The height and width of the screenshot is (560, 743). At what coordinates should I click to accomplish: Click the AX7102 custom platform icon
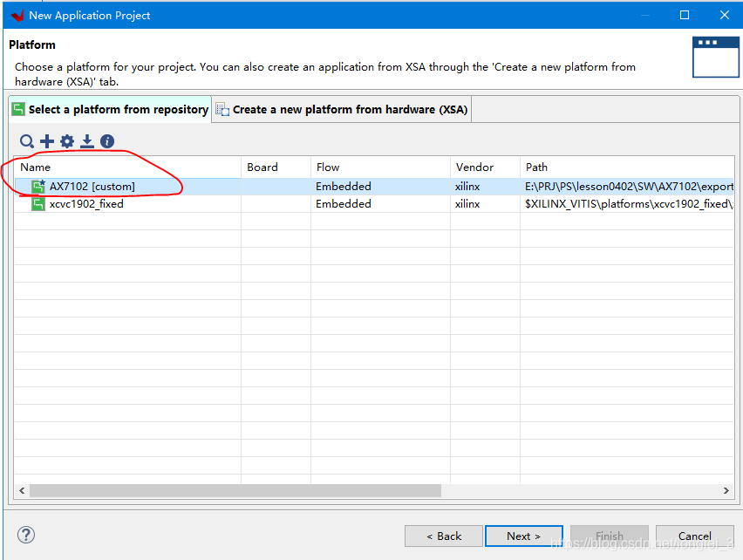pyautogui.click(x=38, y=186)
